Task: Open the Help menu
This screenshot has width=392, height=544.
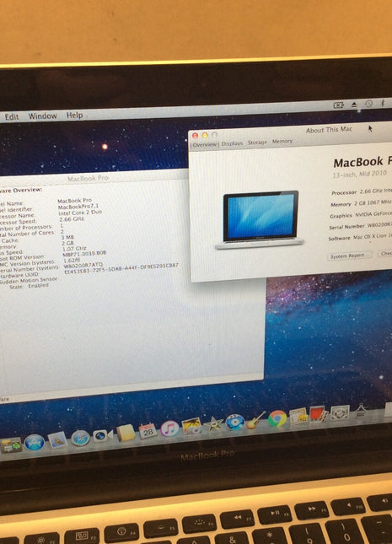Action: click(x=74, y=115)
